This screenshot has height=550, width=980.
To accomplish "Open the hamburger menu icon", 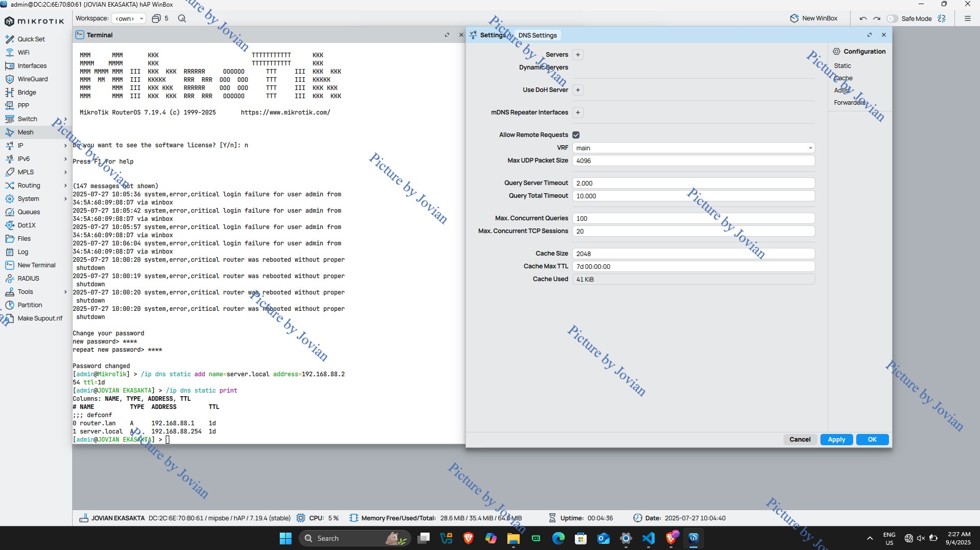I will 967,18.
